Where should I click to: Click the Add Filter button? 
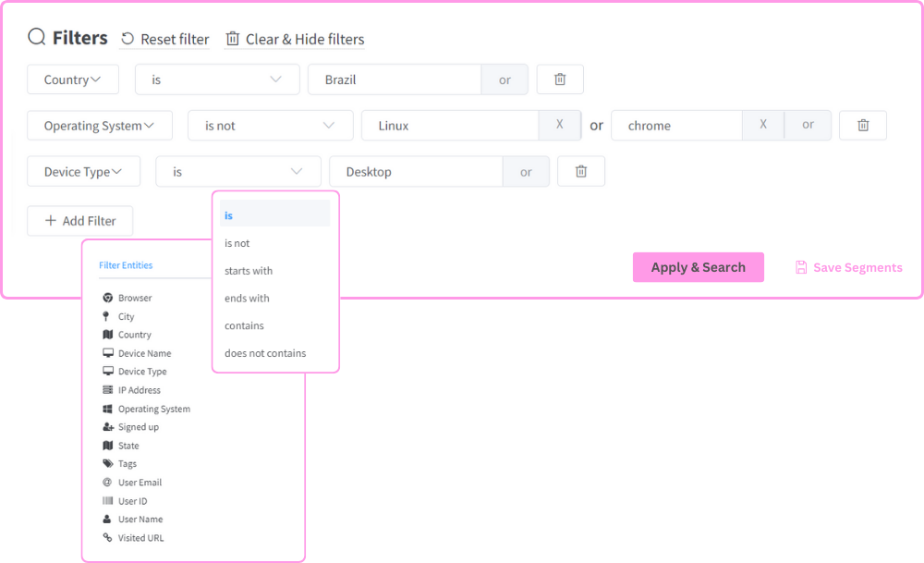coord(80,221)
